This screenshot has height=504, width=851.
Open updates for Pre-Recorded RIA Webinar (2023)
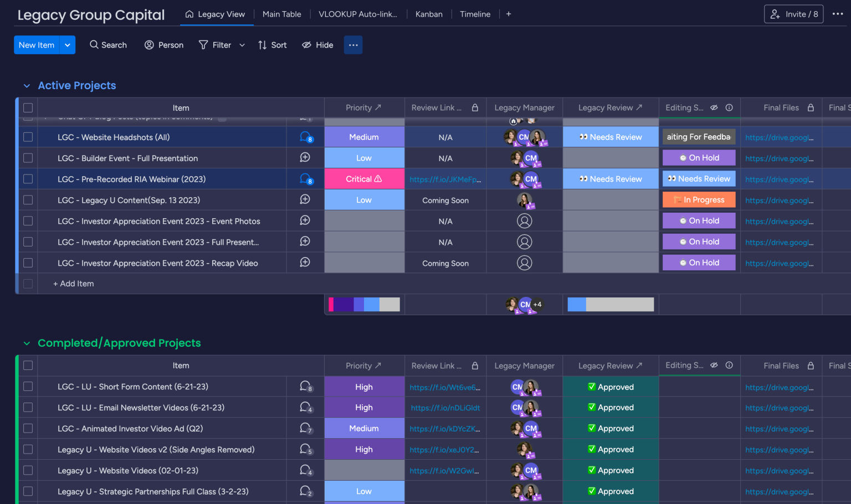305,179
